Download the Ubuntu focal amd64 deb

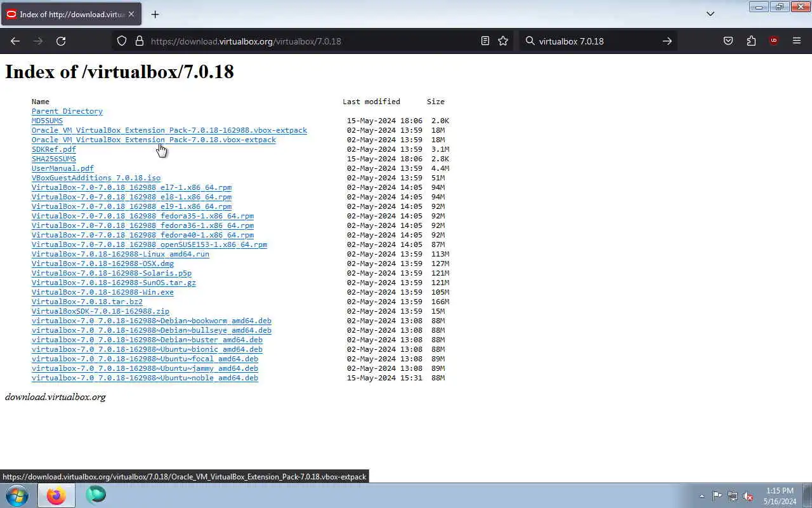click(145, 359)
